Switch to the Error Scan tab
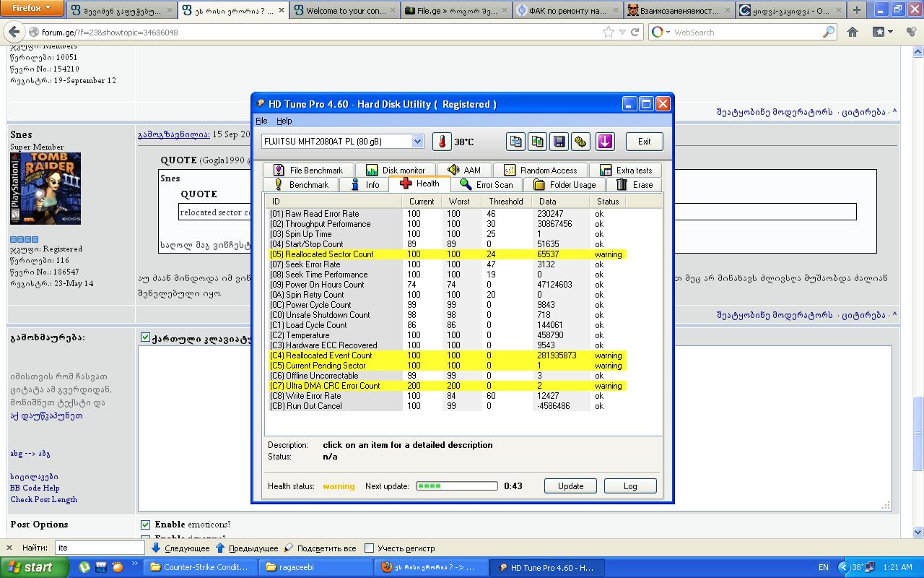 coord(487,185)
